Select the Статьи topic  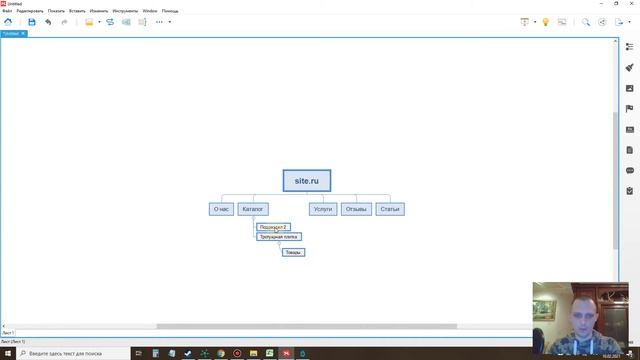[390, 209]
